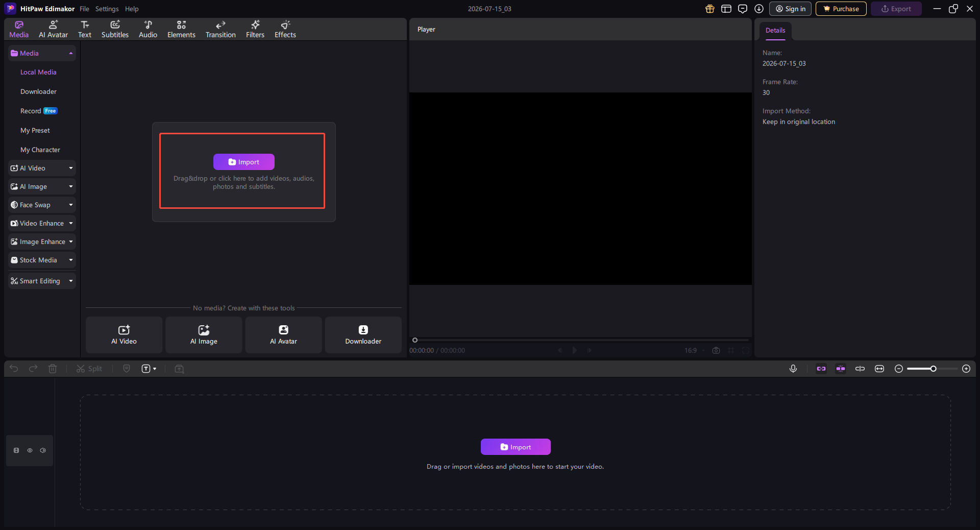Open the Effects tab
This screenshot has width=980, height=530.
coord(285,29)
